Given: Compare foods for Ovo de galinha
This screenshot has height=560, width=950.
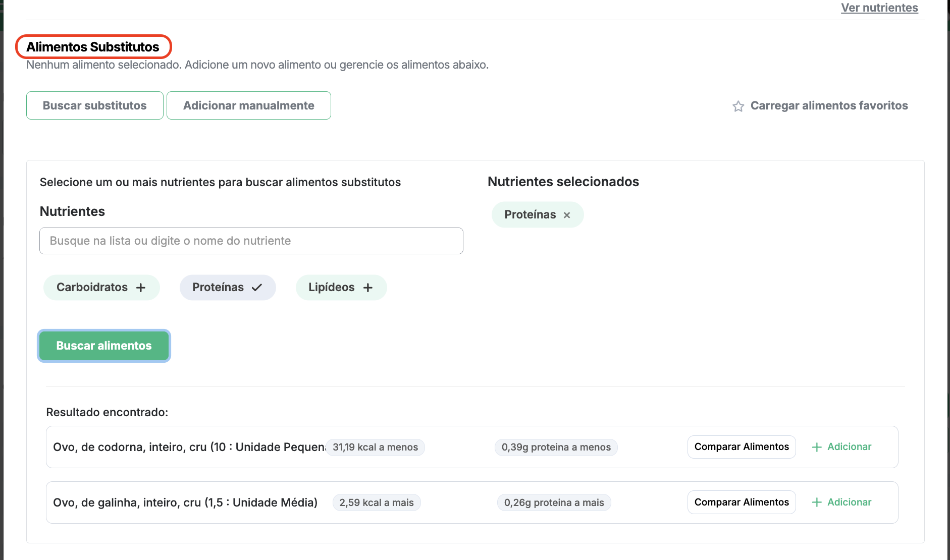Looking at the screenshot, I should click(741, 502).
